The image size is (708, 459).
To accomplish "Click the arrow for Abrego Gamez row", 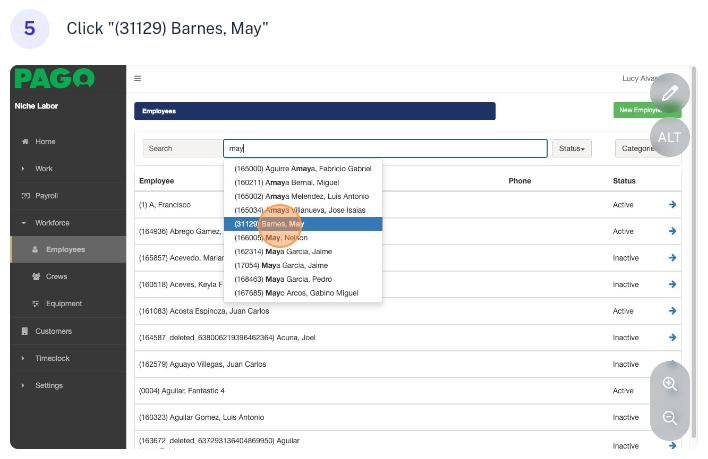I will (x=672, y=231).
